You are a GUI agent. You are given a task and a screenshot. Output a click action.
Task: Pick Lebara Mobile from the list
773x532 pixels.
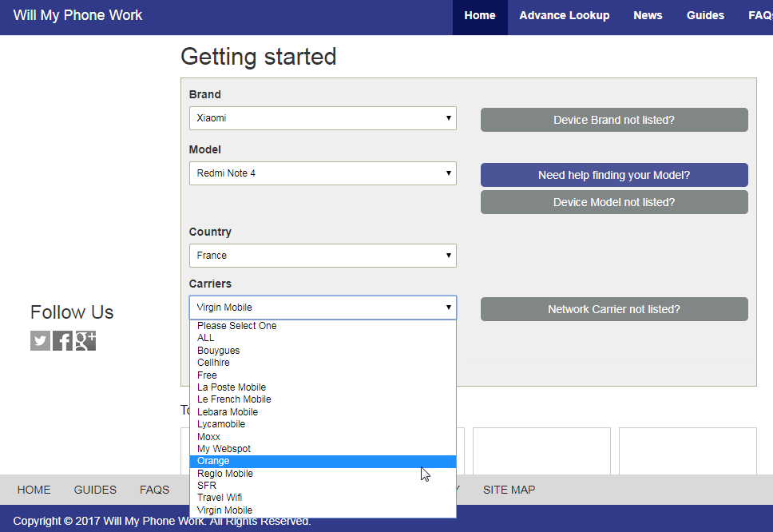click(323, 411)
